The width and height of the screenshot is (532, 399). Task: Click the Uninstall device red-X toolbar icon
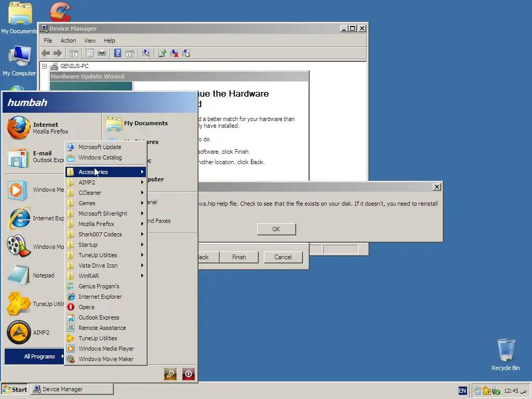click(x=174, y=54)
